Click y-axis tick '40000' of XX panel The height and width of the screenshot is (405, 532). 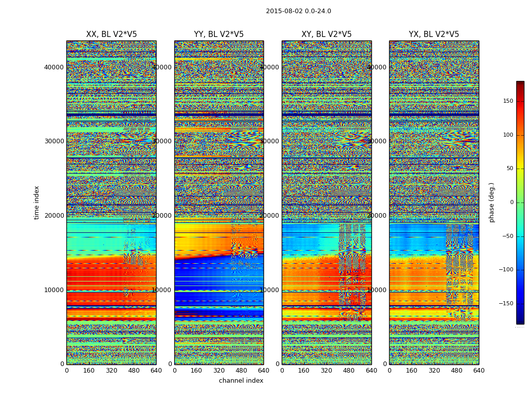[x=54, y=67]
